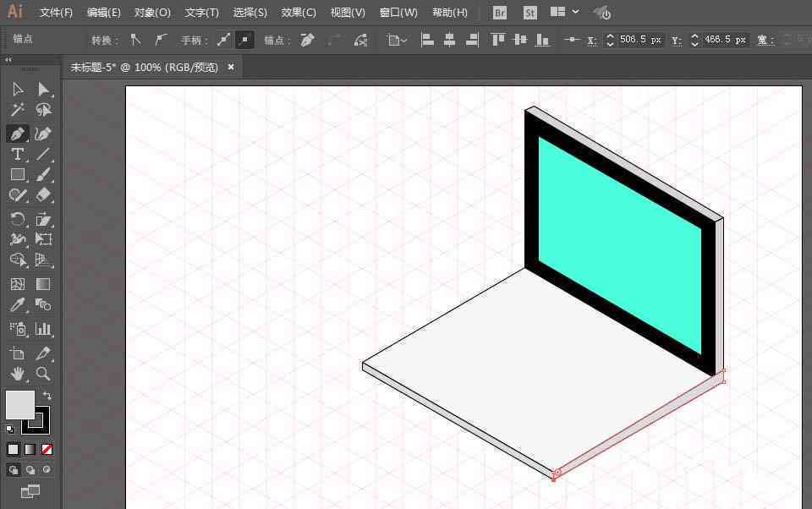Open the 文件(F) menu

click(56, 13)
